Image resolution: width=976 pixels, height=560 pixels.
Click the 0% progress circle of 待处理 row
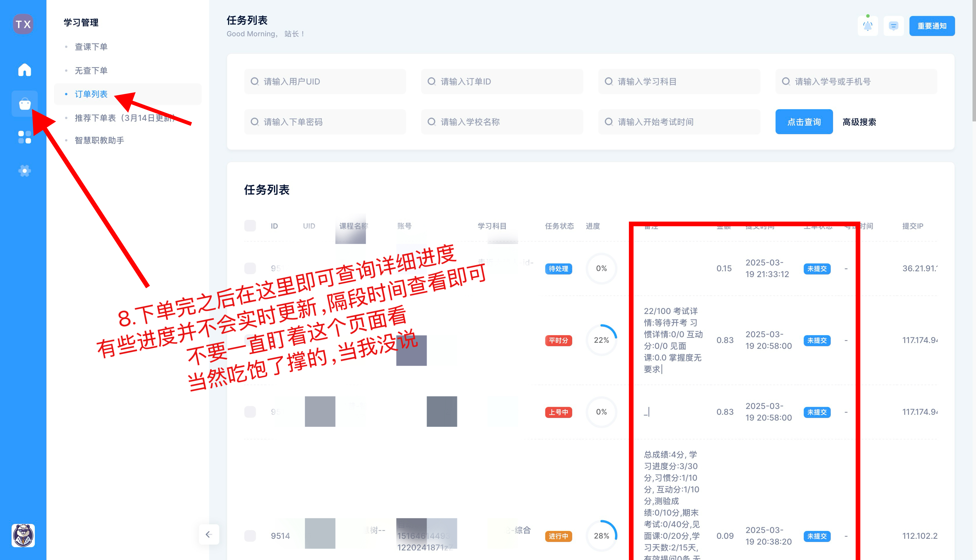(602, 268)
